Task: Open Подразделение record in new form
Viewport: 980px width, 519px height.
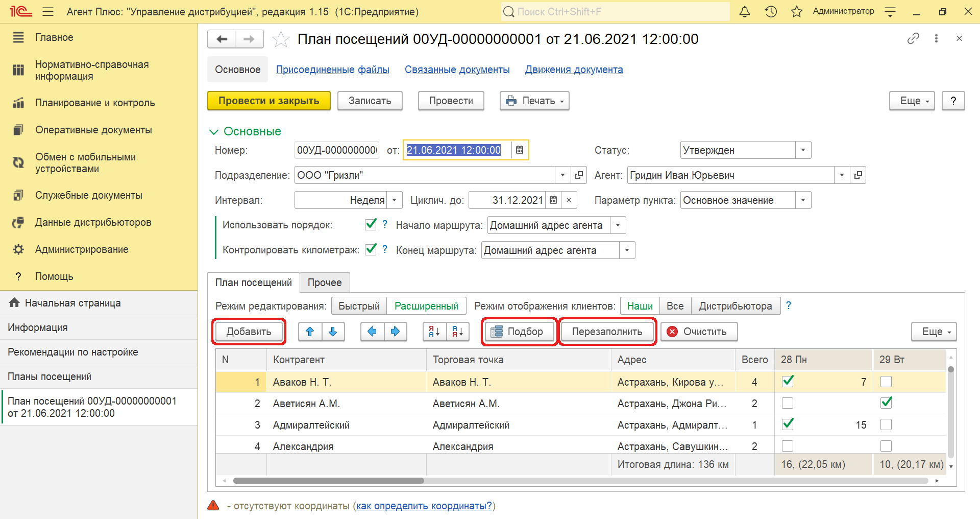Action: coord(579,175)
